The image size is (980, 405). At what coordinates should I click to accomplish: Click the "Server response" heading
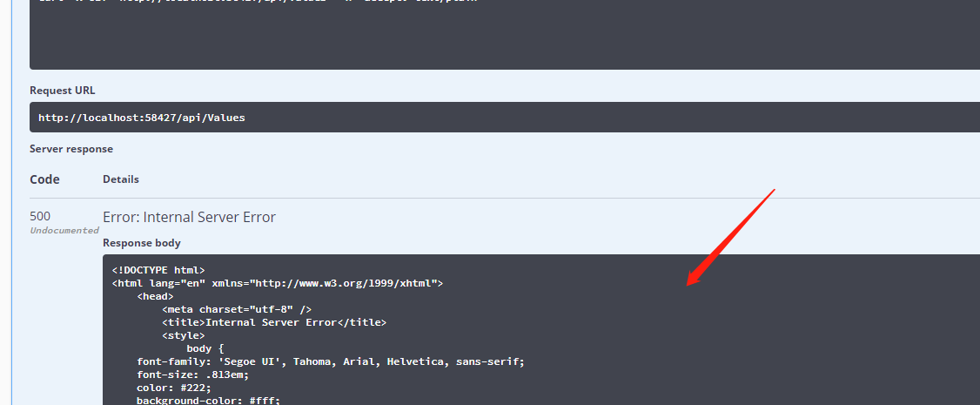point(71,149)
